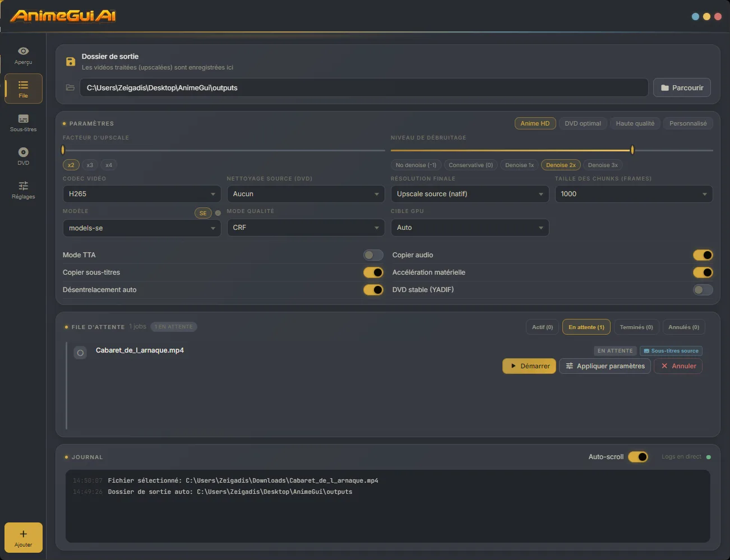
Task: Click the Sous-titres source badge
Action: [x=671, y=351]
